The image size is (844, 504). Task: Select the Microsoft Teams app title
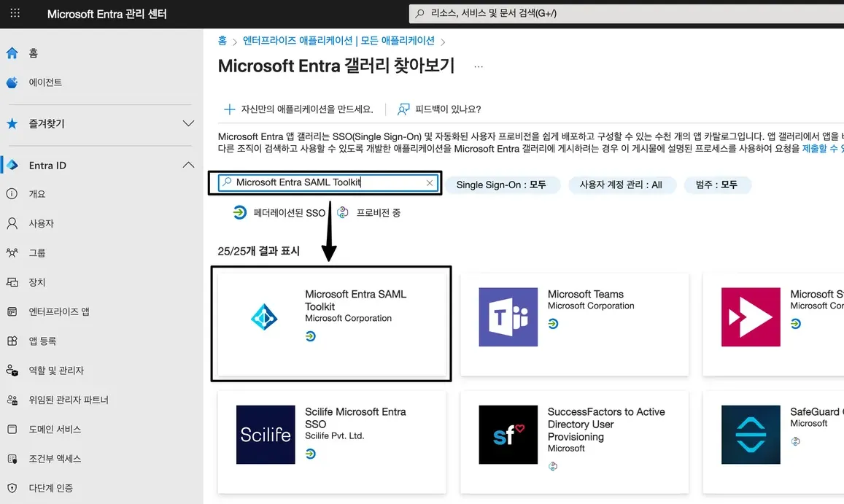(586, 294)
